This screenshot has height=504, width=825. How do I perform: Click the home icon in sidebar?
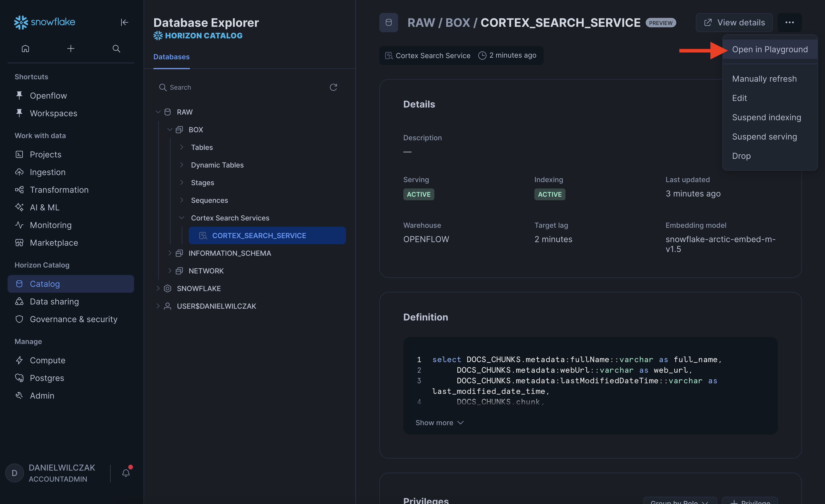(x=25, y=49)
